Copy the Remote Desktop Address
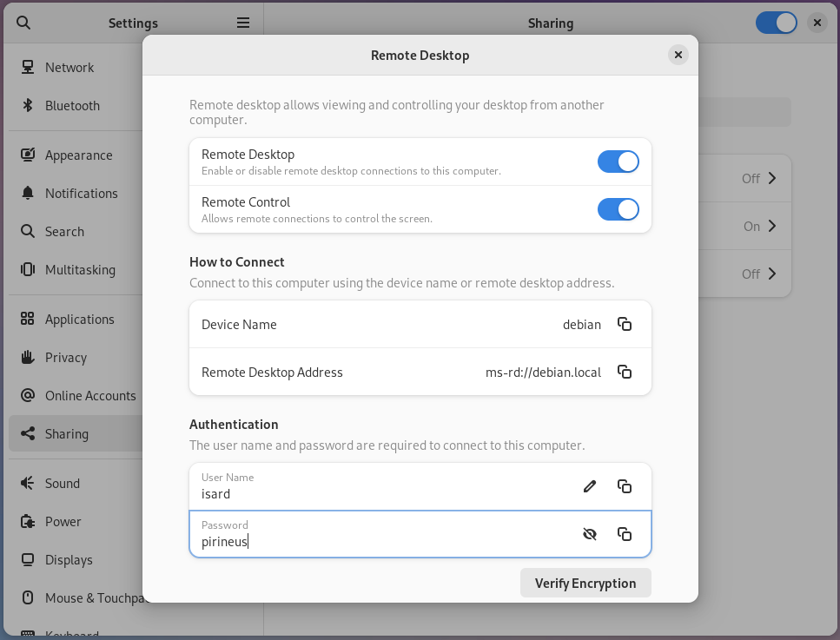Viewport: 840px width, 640px height. coord(624,372)
